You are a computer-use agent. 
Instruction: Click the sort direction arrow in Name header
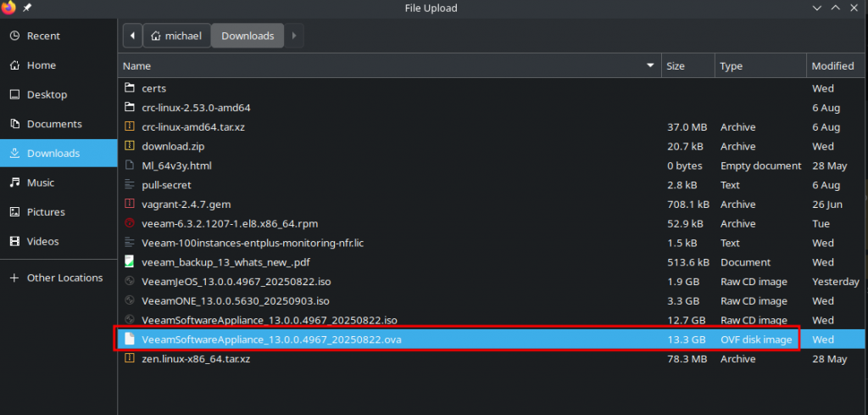(650, 66)
